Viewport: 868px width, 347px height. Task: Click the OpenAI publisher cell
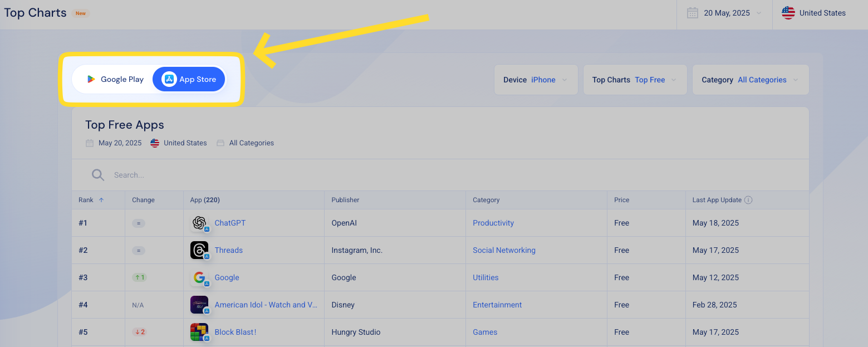pyautogui.click(x=395, y=223)
